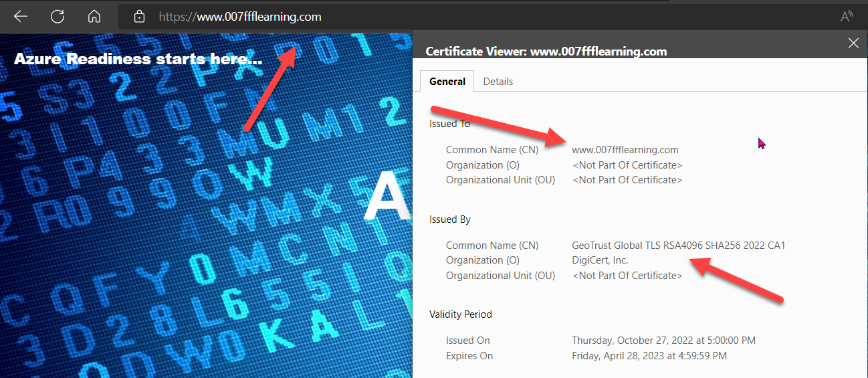
Task: Open site info via the padlock icon
Action: coord(139,17)
